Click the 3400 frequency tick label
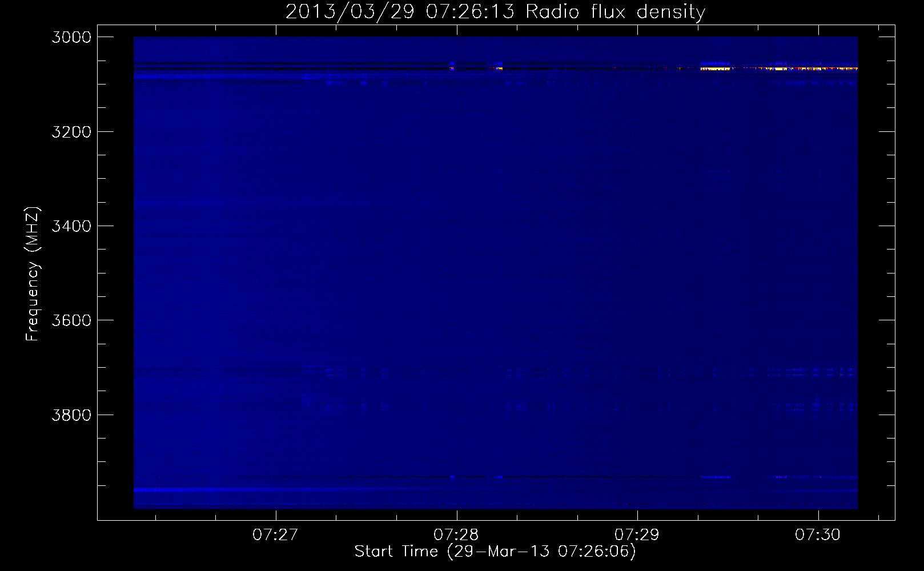 point(71,226)
